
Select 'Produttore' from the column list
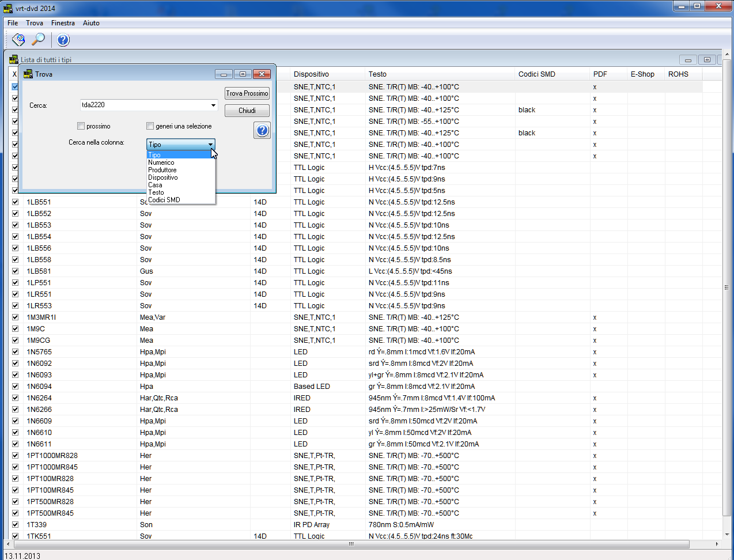(162, 170)
